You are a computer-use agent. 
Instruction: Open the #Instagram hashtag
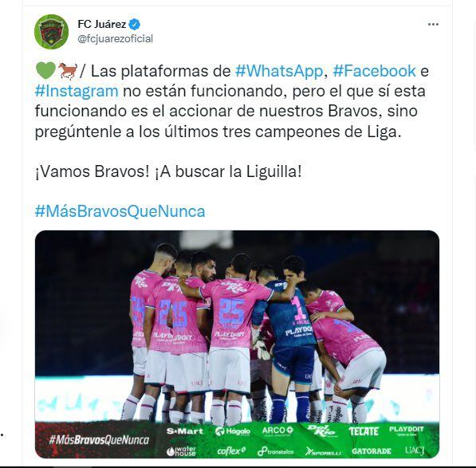coord(77,91)
